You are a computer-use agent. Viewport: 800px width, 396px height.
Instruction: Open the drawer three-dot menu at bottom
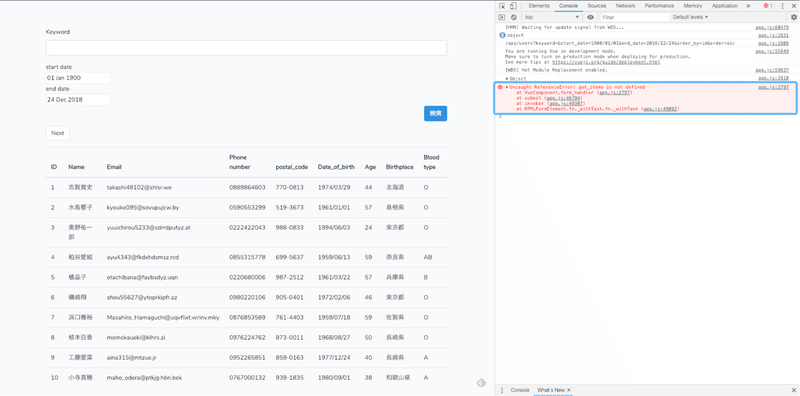[x=502, y=390]
